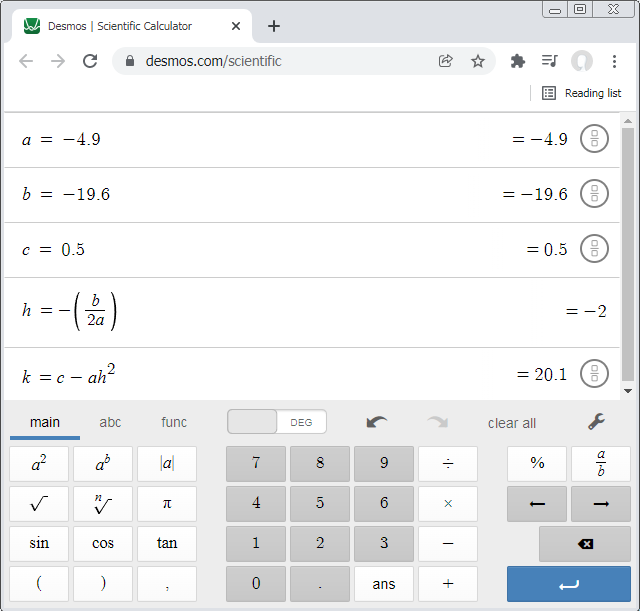Click the browser back arrow
This screenshot has width=640, height=611.
pos(26,61)
